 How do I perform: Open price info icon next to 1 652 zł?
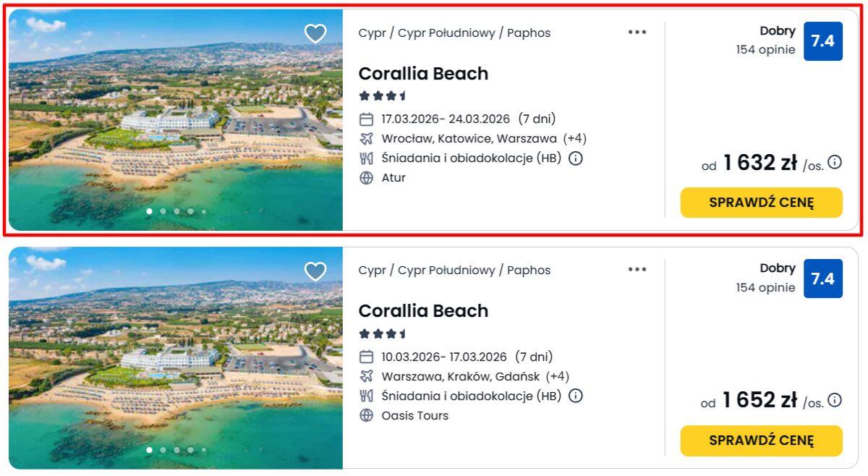pos(835,399)
